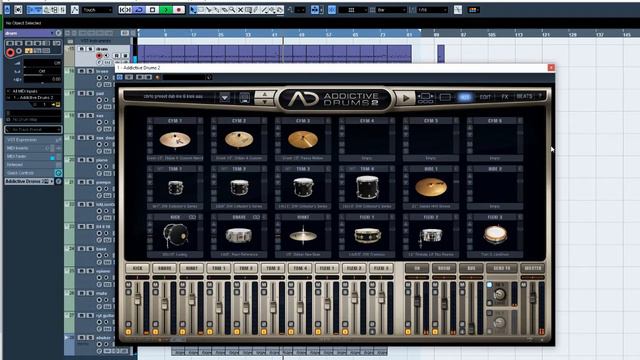This screenshot has height=360, width=640.
Task: Select the Line tool
Action: point(264,9)
